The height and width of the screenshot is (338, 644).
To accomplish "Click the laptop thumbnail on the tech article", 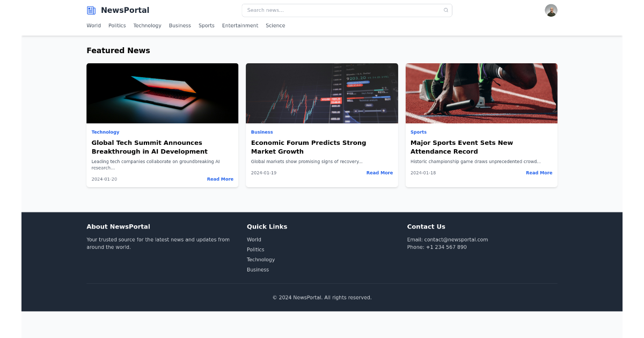I will pos(162,93).
